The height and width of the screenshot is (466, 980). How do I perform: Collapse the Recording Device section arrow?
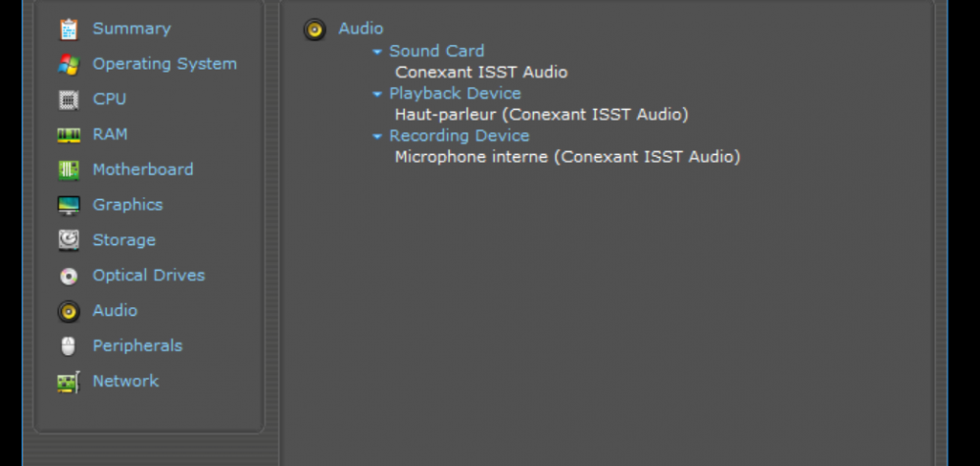[377, 136]
